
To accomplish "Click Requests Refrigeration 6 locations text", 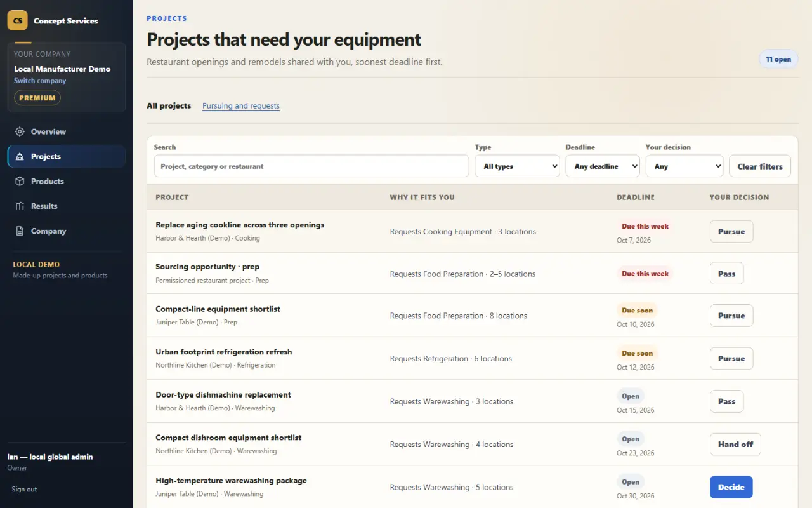I will (x=451, y=359).
